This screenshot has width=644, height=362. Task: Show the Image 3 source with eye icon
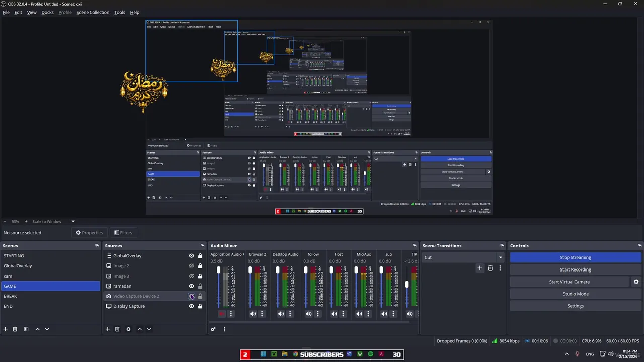191,276
